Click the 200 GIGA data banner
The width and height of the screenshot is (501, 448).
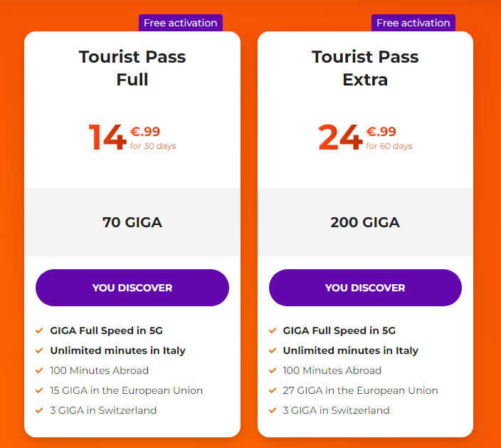[x=365, y=222]
